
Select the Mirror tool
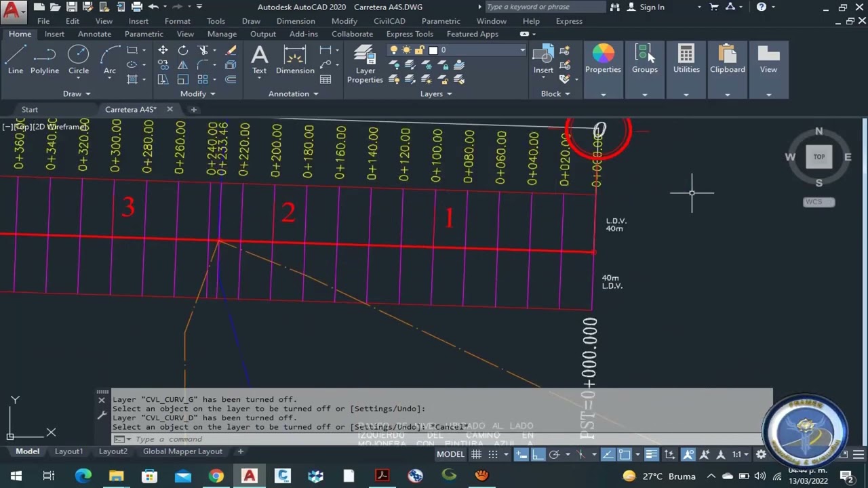pos(183,65)
